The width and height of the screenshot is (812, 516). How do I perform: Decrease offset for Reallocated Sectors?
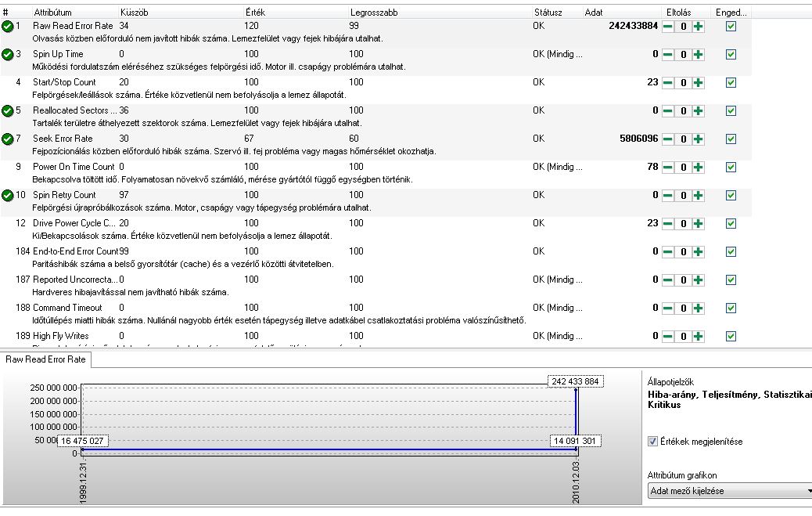pyautogui.click(x=668, y=111)
